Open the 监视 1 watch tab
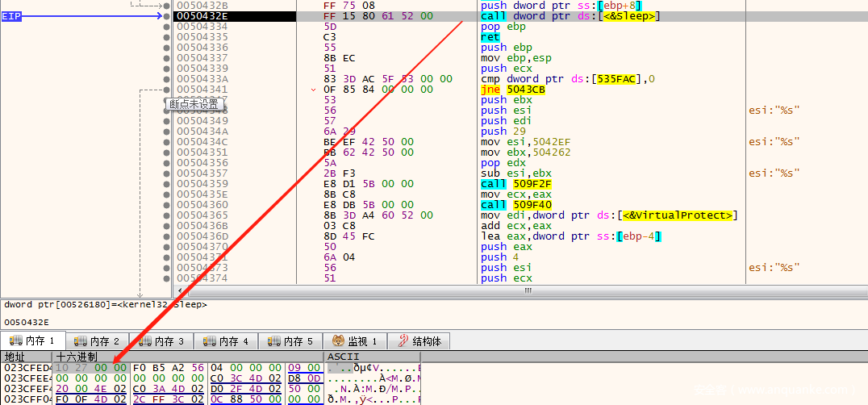The image size is (868, 405). [355, 340]
